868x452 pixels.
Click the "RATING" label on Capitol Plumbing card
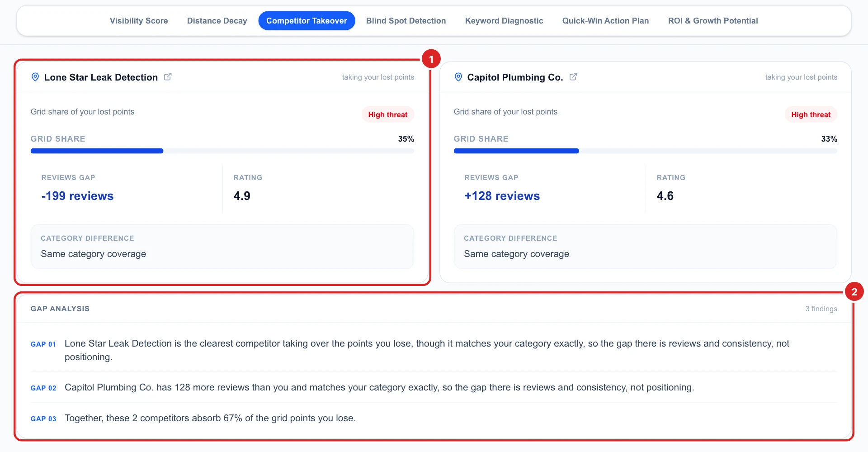click(671, 178)
